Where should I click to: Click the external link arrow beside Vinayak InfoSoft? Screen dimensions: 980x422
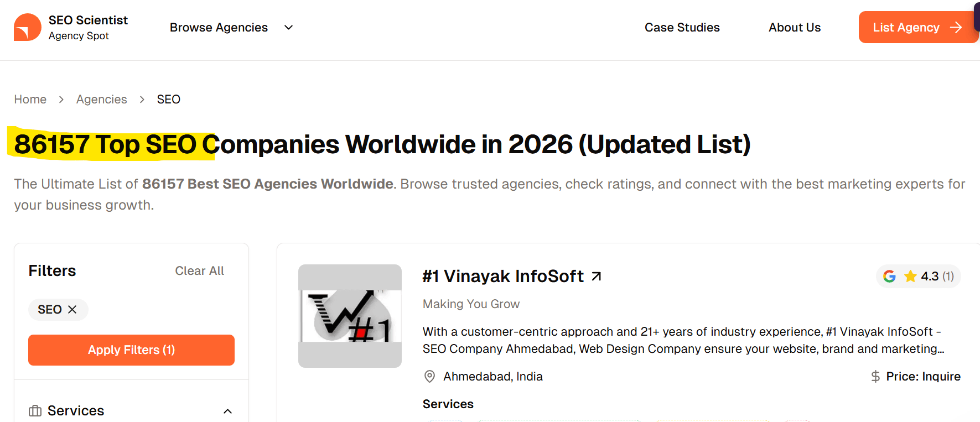596,276
